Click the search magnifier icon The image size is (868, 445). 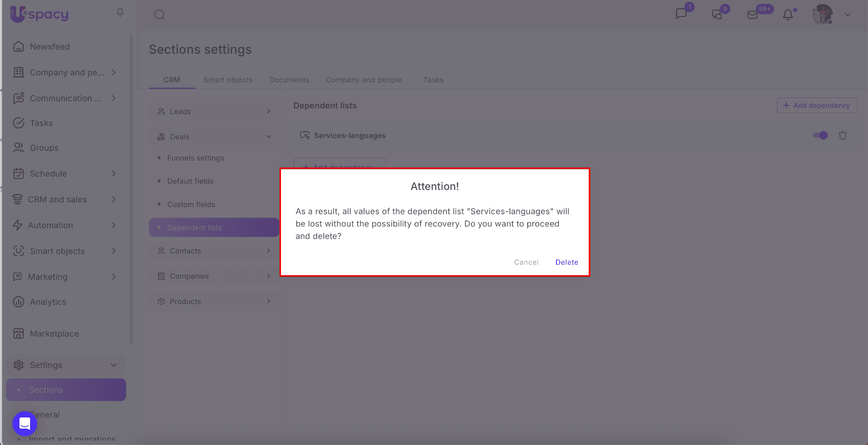(159, 15)
